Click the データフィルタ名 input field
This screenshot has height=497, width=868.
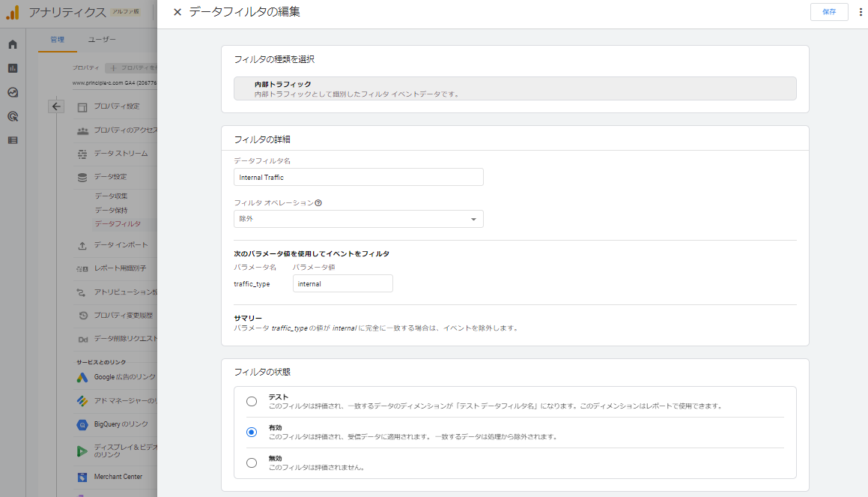[358, 177]
